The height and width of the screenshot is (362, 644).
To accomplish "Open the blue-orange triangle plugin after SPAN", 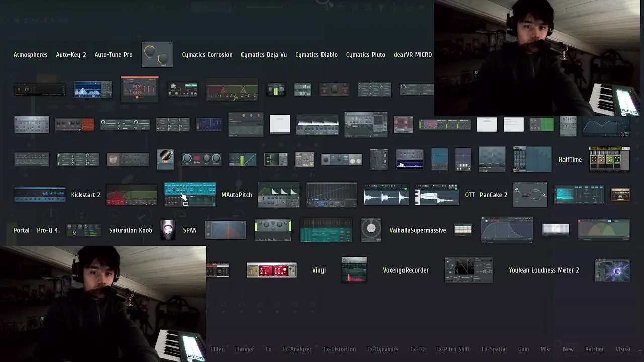I will click(225, 230).
